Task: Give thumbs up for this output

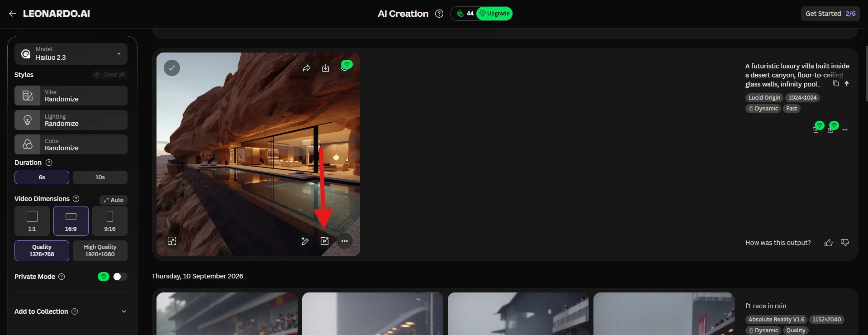Action: [829, 243]
